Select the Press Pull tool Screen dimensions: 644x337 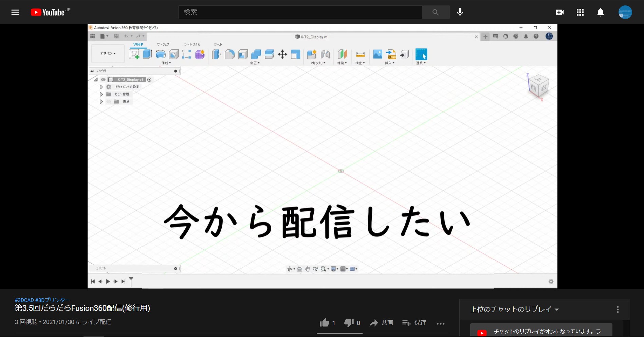(x=216, y=54)
